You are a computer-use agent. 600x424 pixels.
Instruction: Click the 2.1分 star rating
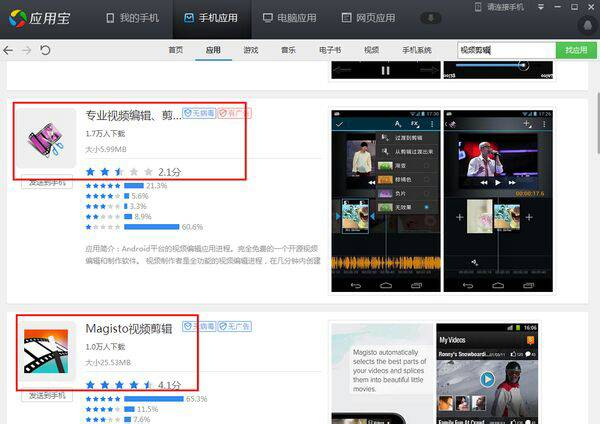pos(133,172)
